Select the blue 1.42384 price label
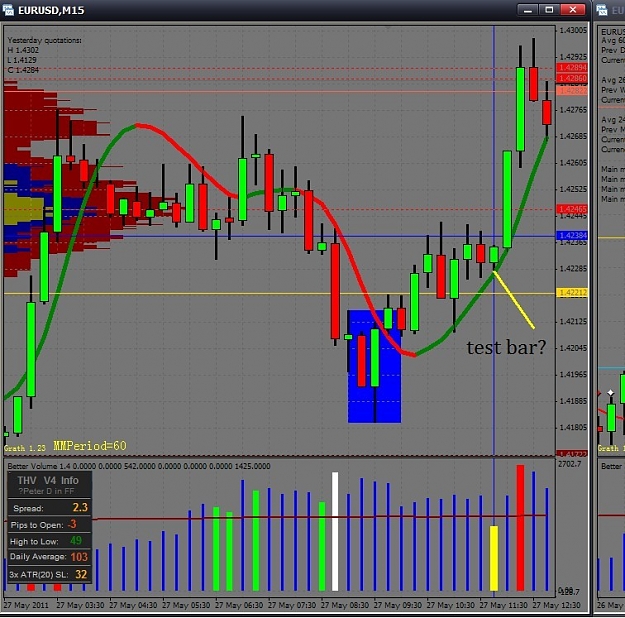This screenshot has width=625, height=618. pos(572,236)
